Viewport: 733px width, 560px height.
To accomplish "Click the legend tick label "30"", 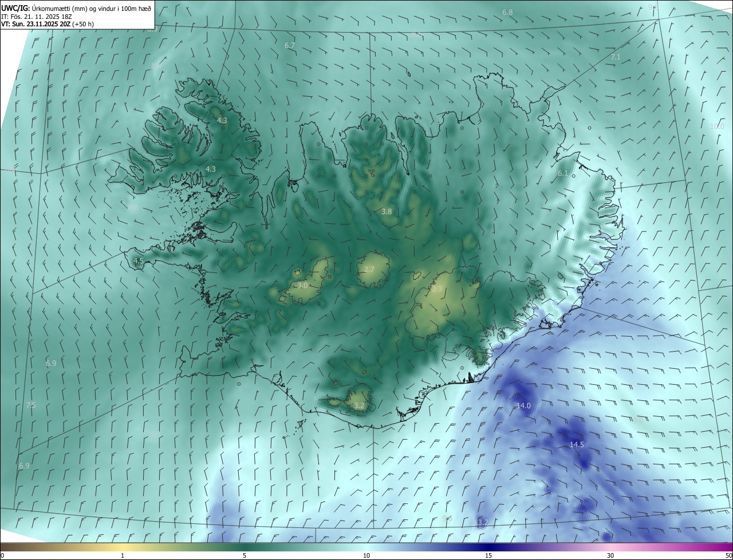I will click(x=610, y=555).
